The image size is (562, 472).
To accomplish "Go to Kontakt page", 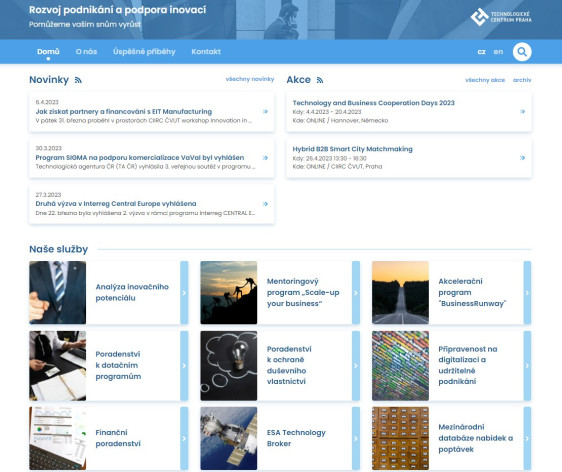I will (x=206, y=52).
